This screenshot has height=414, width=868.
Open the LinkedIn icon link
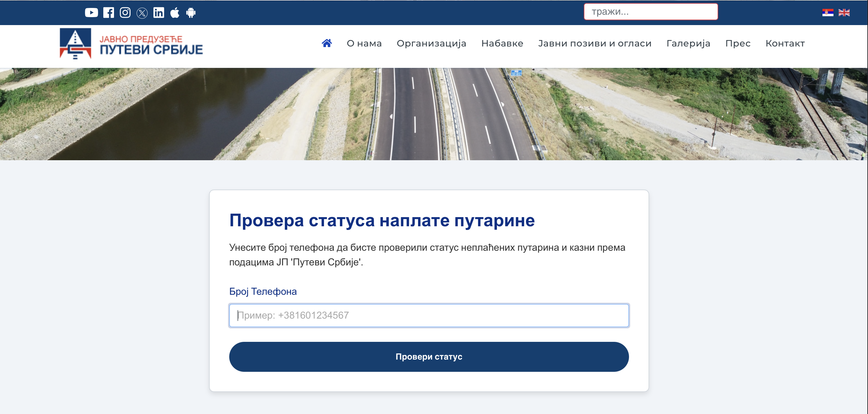[159, 13]
